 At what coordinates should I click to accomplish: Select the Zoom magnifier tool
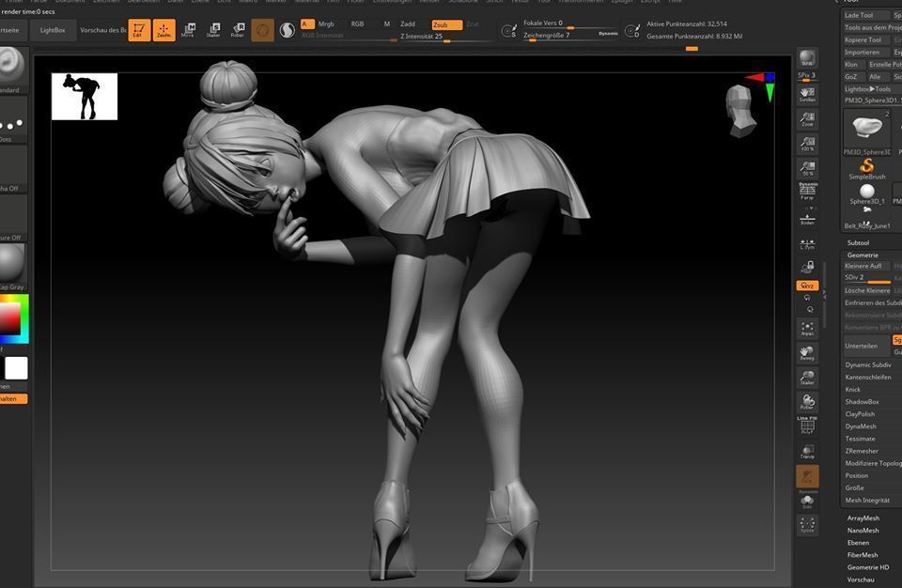coord(807,119)
